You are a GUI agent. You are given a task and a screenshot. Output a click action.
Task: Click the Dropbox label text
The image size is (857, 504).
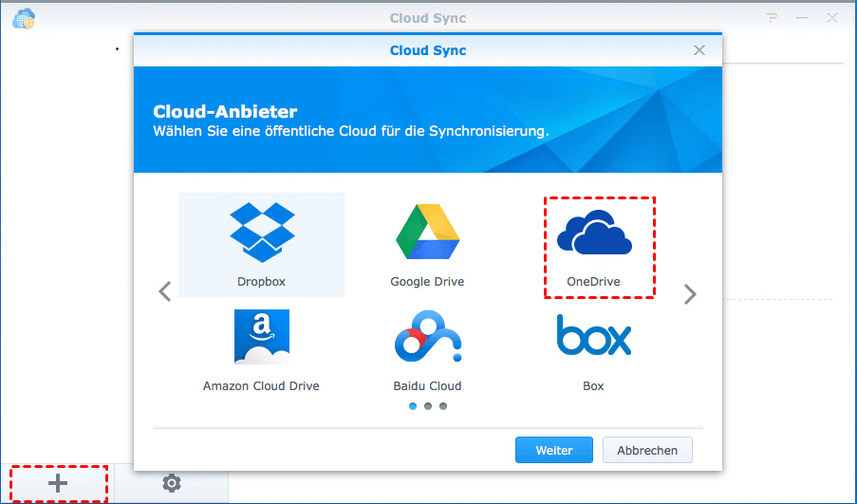261,282
